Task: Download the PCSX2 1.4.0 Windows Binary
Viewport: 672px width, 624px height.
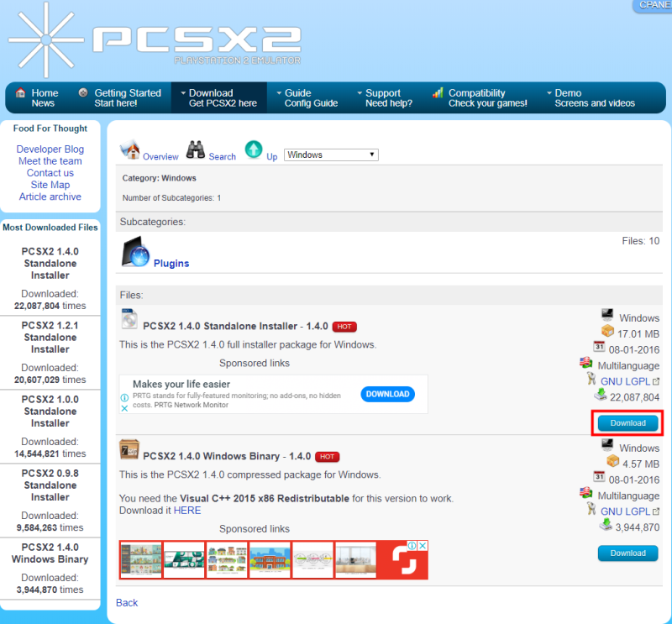Action: [627, 553]
